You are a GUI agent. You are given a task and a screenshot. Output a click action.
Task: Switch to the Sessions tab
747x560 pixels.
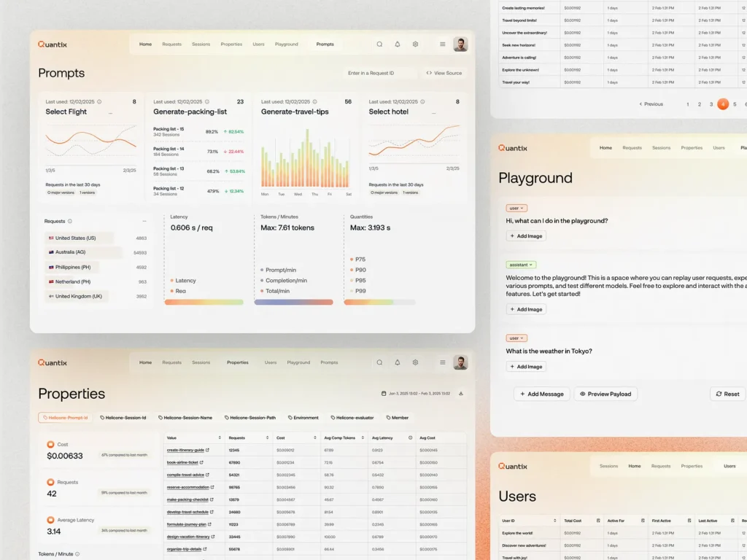coord(201,44)
